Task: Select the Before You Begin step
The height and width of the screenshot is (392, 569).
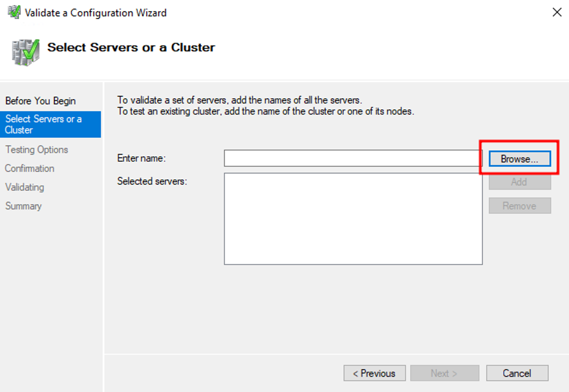Action: [40, 101]
